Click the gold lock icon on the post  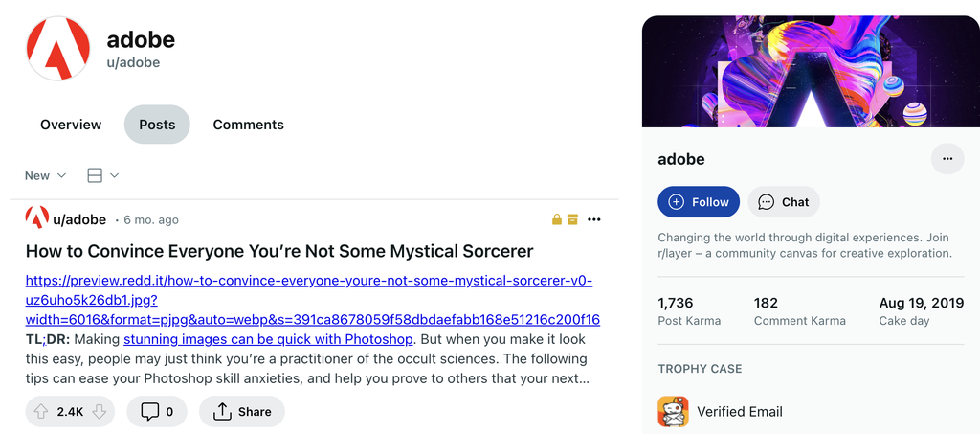coord(557,220)
